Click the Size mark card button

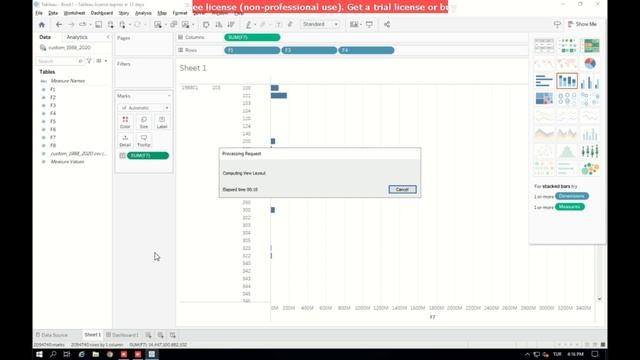[144, 122]
